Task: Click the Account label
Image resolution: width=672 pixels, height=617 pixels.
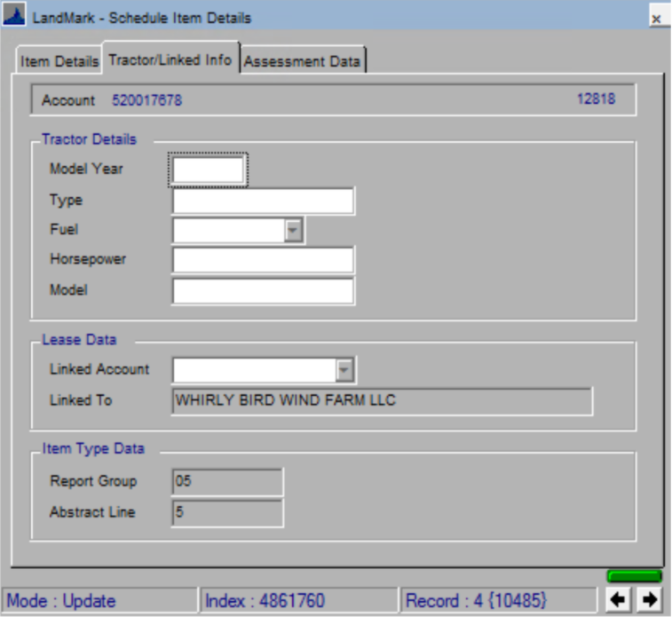Action: 68,100
